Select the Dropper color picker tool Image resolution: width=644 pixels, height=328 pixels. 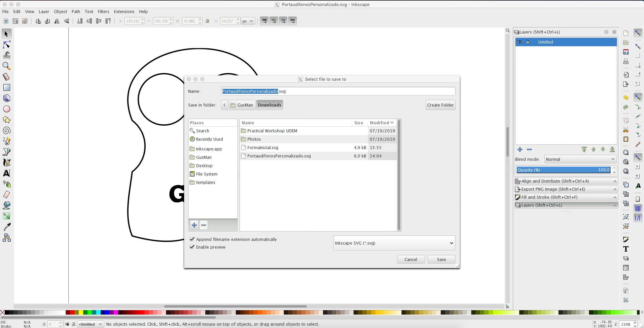click(x=6, y=227)
